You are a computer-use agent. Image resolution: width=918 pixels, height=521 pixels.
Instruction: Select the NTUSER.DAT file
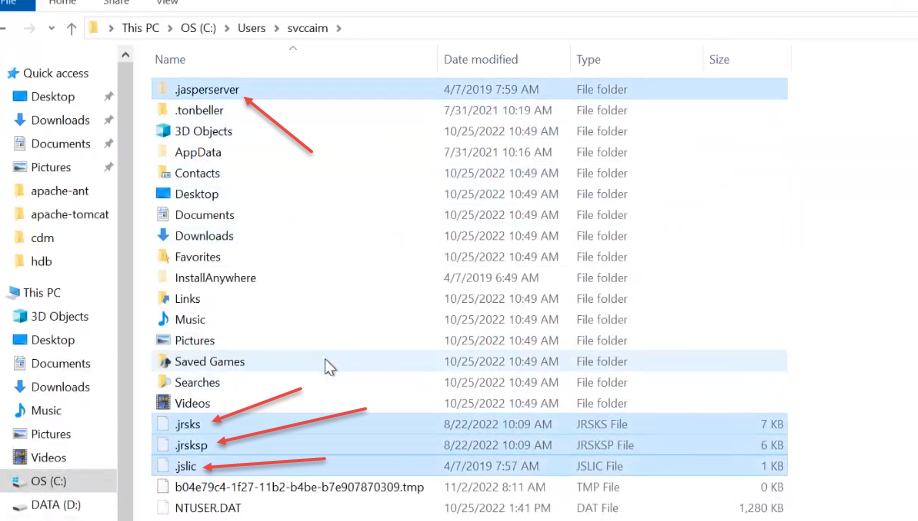(207, 508)
